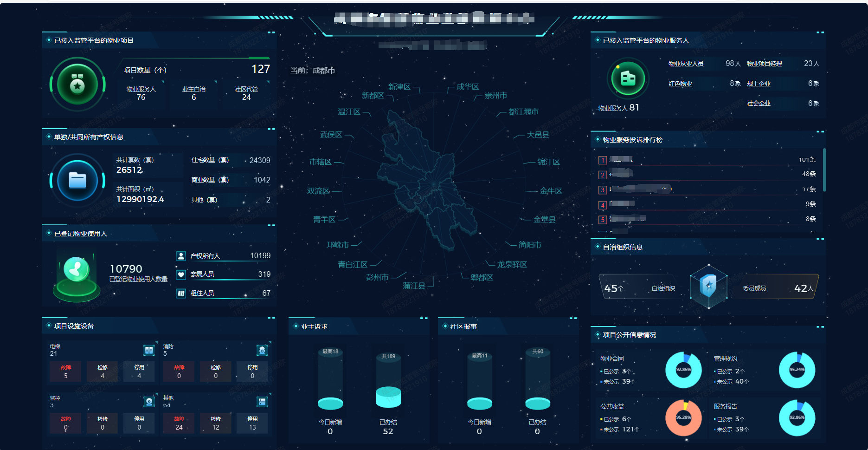Click the 物业项目经理 23人 entry

783,64
